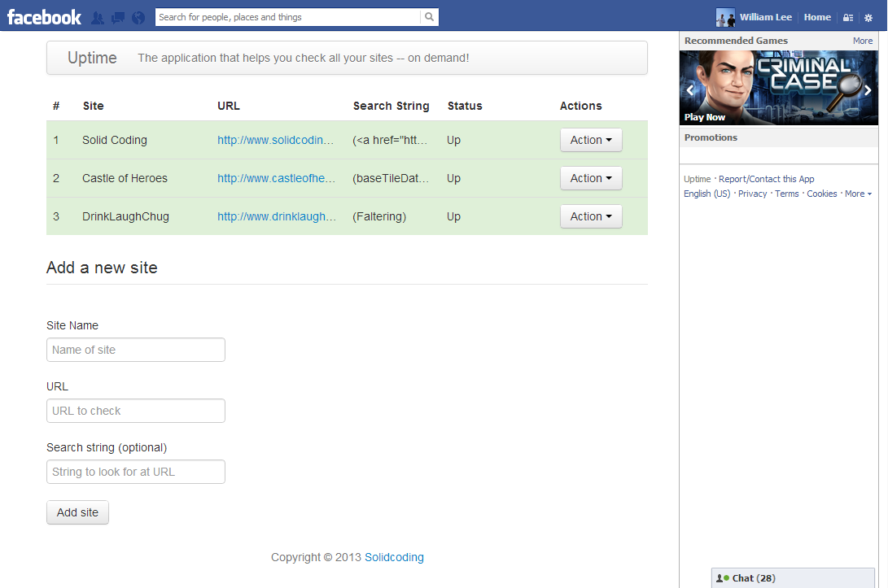Click the (<a href="htt… search string cell

pos(390,140)
